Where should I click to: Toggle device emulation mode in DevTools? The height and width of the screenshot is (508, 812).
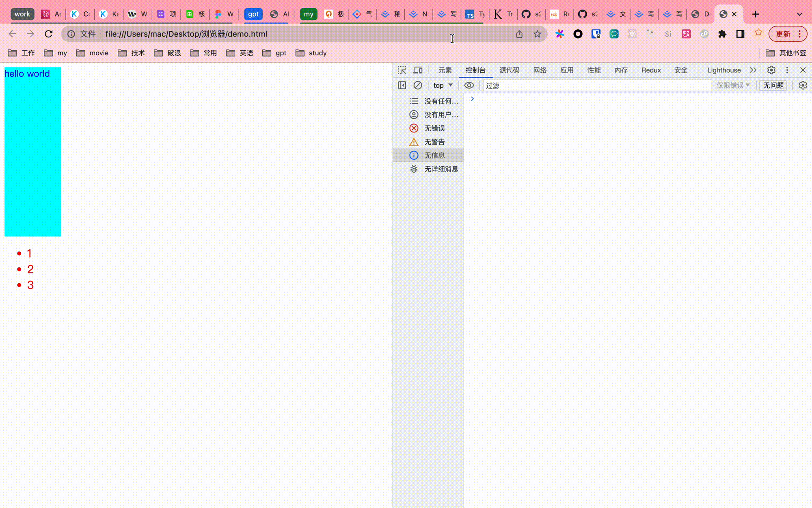click(x=418, y=70)
